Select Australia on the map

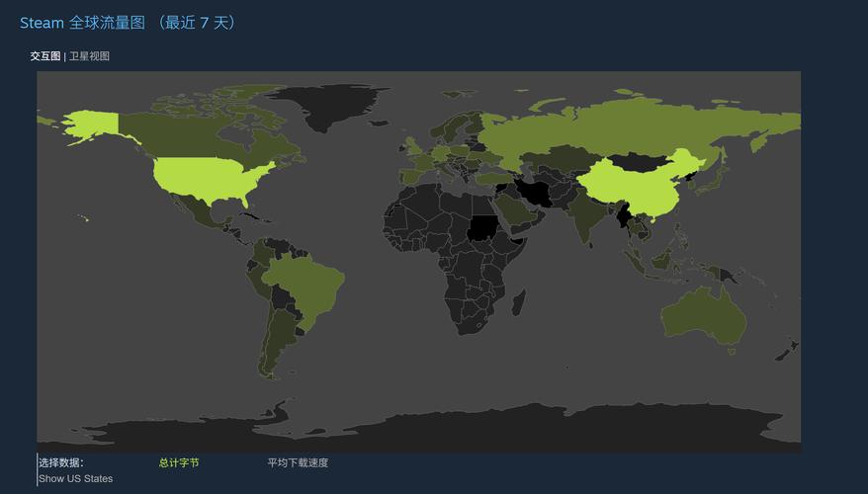703,316
